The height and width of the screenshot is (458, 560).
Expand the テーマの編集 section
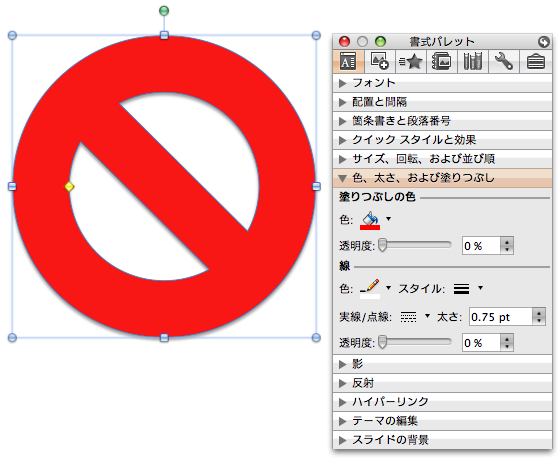(442, 421)
